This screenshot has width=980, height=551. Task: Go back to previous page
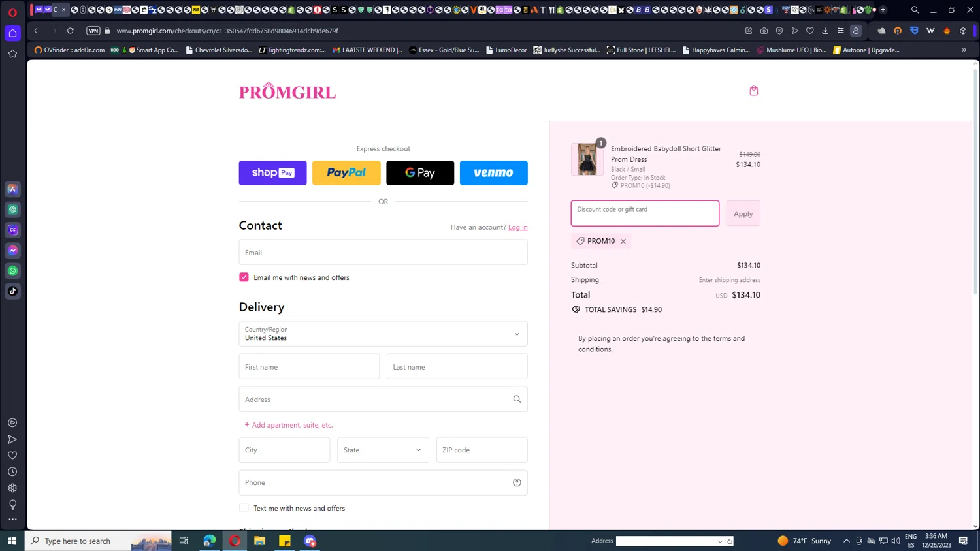point(36,31)
